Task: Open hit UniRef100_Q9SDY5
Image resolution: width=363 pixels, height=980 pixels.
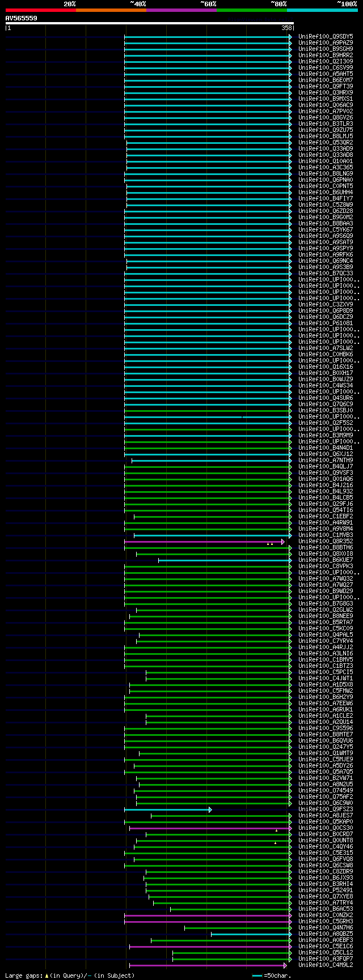Action: (326, 36)
